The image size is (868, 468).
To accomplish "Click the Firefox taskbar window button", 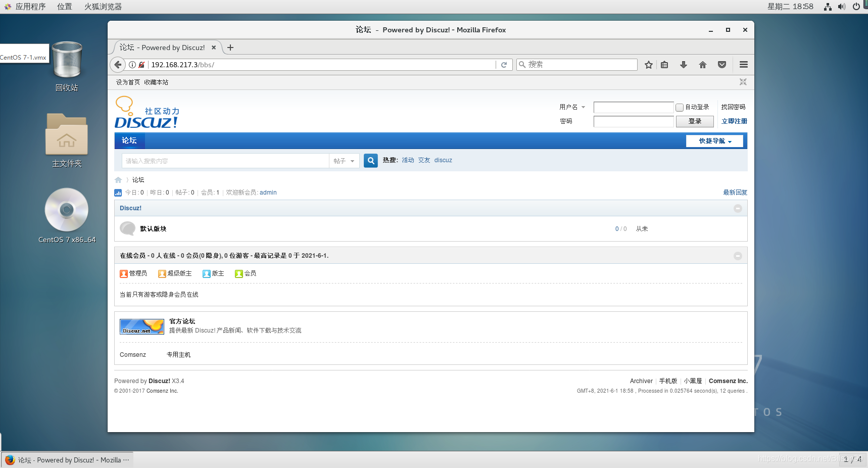I will [67, 460].
